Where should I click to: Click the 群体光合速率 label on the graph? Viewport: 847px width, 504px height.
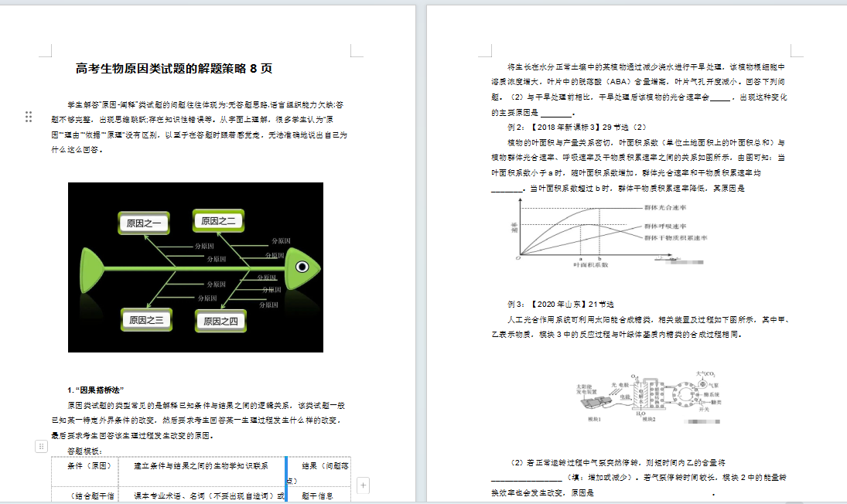pos(665,208)
